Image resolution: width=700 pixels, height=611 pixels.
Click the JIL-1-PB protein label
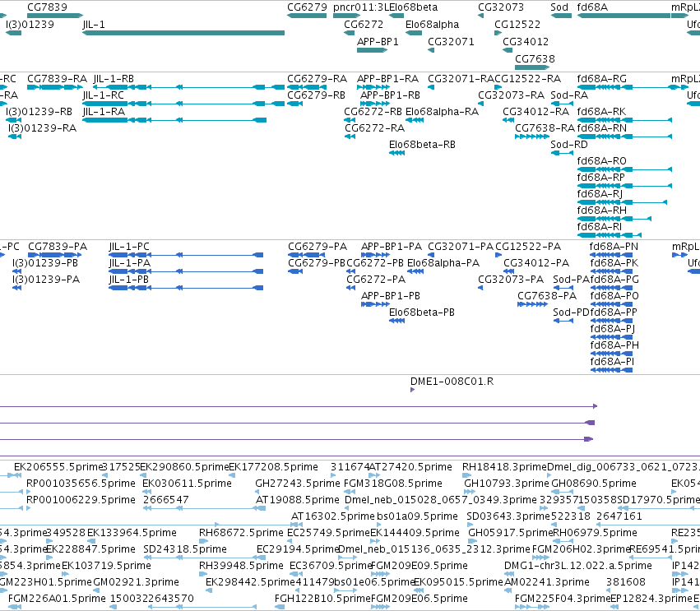[x=128, y=280]
